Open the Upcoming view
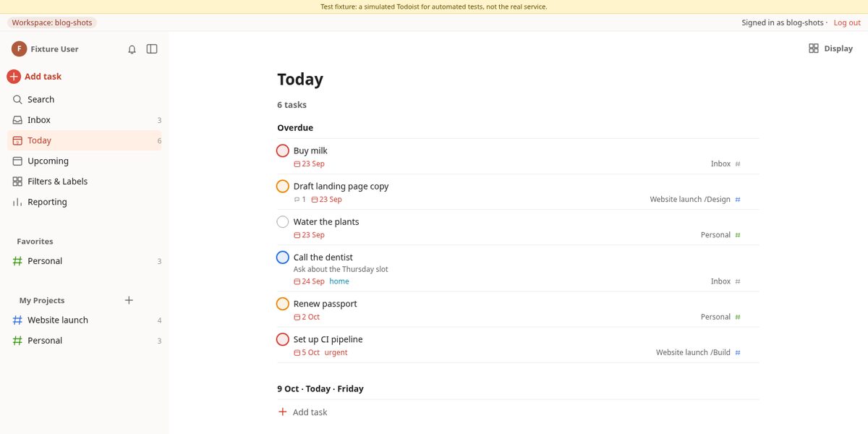Viewport: 868px width, 434px height. (85, 161)
